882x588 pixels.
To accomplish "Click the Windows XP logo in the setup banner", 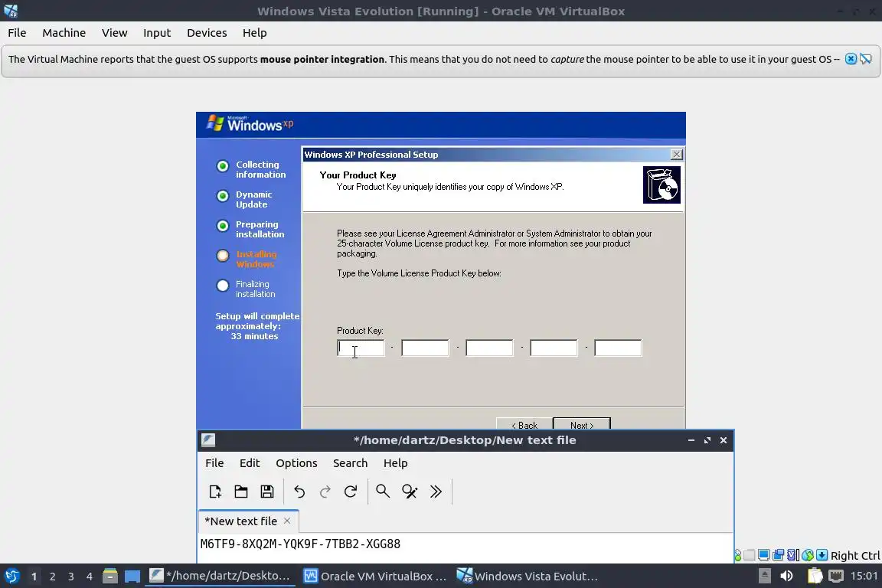I will point(250,124).
